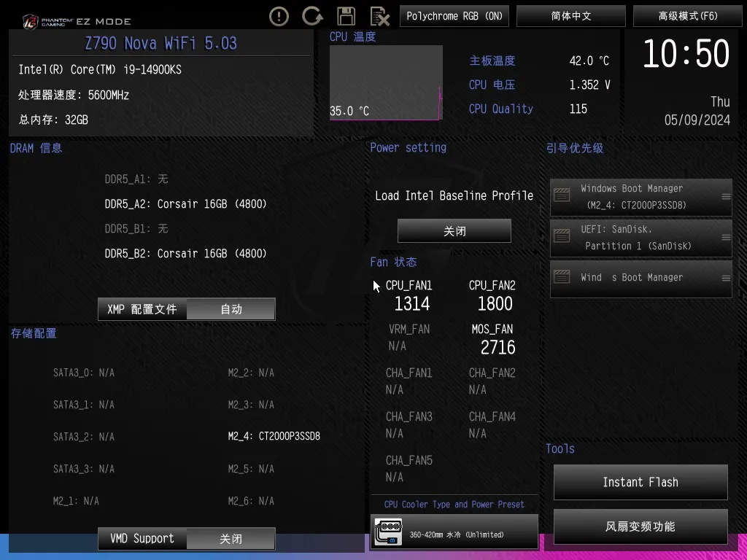Click the M2_1: N/A entry
This screenshot has height=560, width=747.
pyautogui.click(x=76, y=501)
